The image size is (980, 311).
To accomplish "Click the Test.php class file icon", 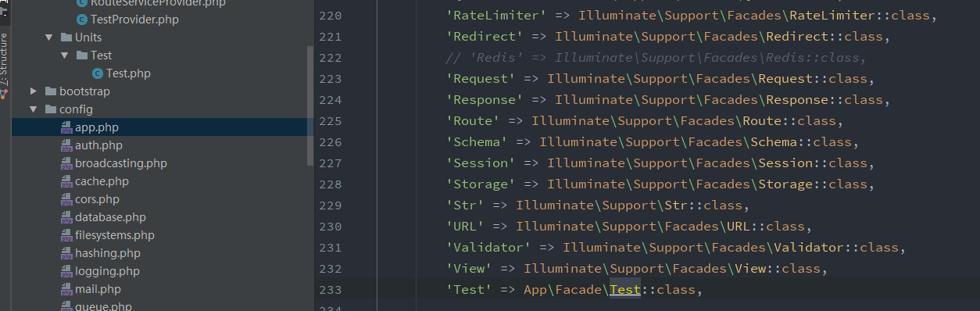I will click(98, 73).
